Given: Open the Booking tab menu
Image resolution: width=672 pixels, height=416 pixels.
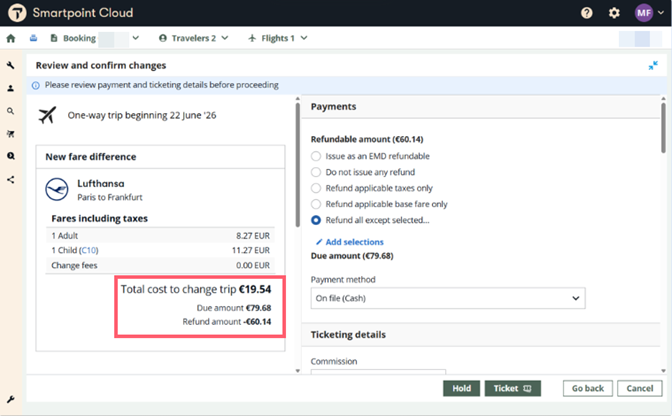Looking at the screenshot, I should coord(94,39).
